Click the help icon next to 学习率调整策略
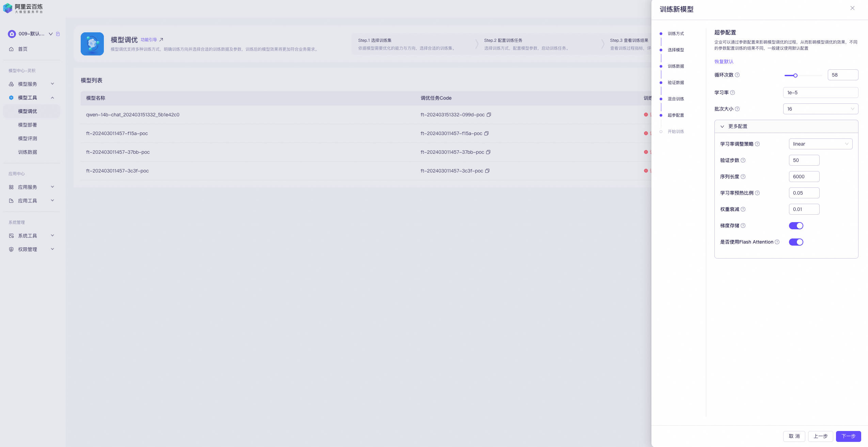 tap(757, 144)
